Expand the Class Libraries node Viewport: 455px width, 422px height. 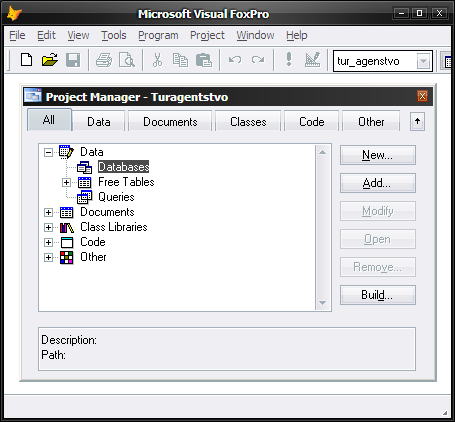[x=48, y=227]
